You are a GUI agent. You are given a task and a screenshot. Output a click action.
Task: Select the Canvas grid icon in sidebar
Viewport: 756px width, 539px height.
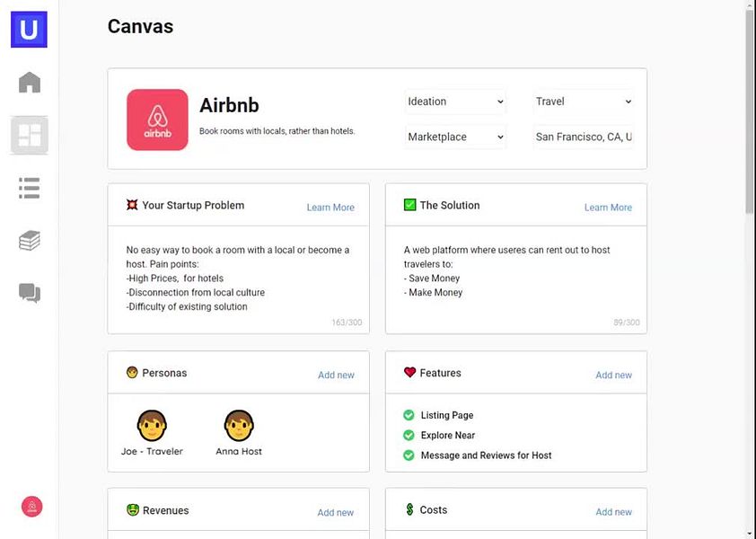coord(30,135)
